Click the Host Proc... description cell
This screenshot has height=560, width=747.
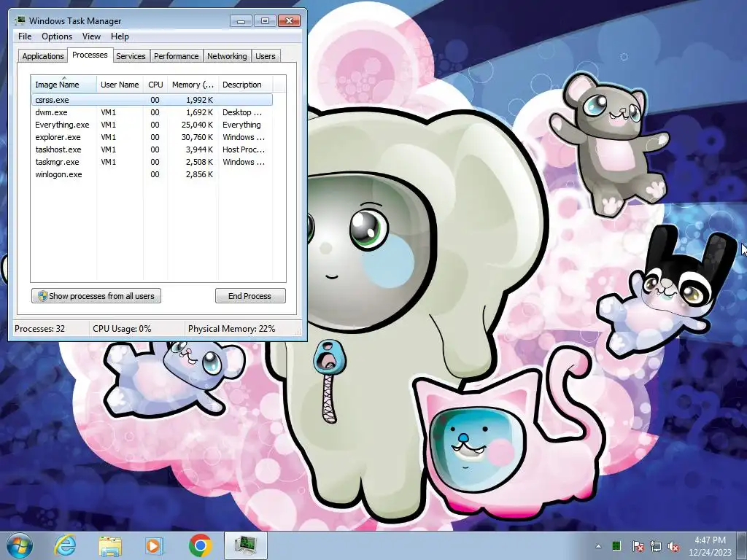click(x=244, y=149)
